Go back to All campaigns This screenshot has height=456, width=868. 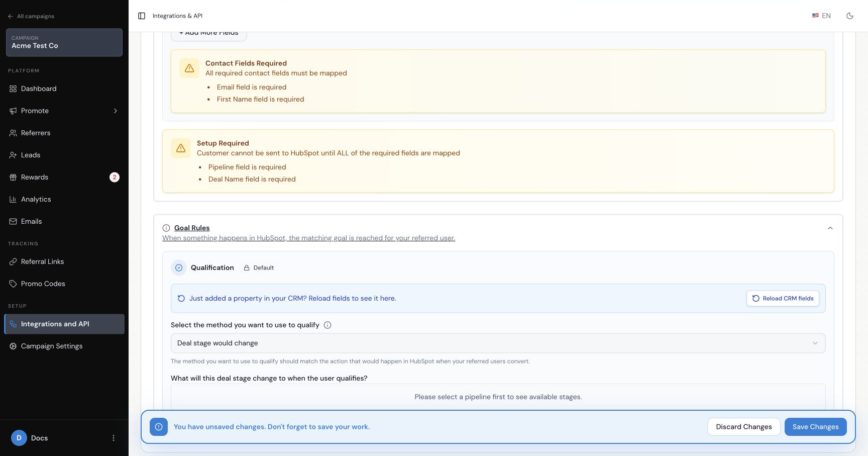pos(31,16)
